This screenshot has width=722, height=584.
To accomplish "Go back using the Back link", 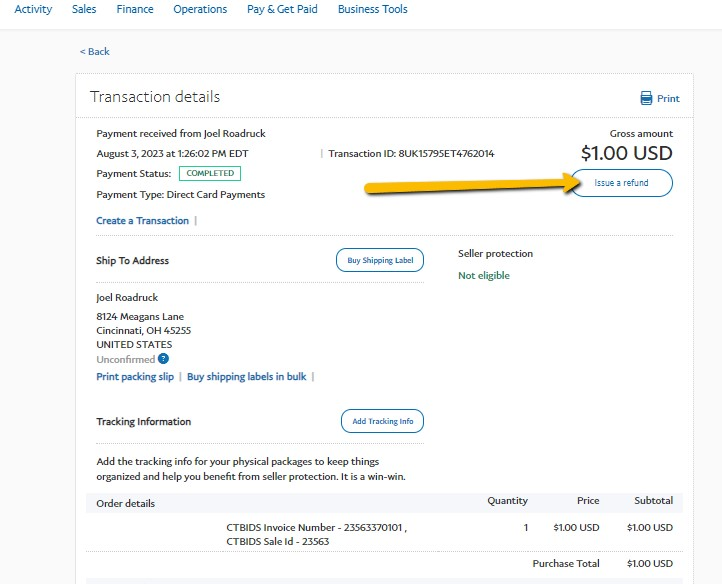I will (94, 52).
